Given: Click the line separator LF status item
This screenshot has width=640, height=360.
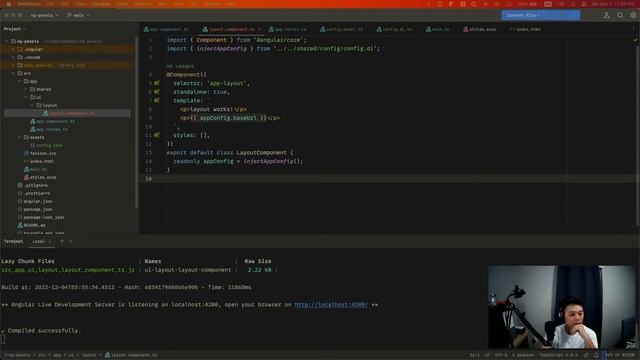Looking at the screenshot, I should click(487, 355).
